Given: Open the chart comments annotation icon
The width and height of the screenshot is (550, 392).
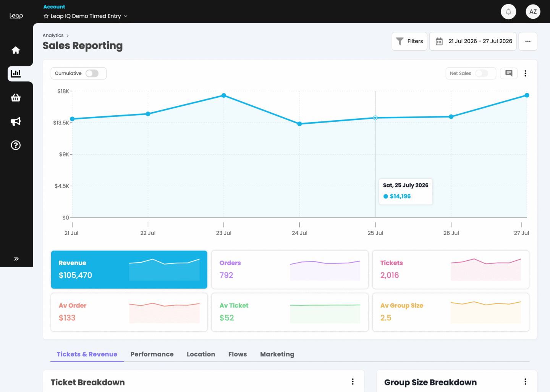Looking at the screenshot, I should point(509,73).
